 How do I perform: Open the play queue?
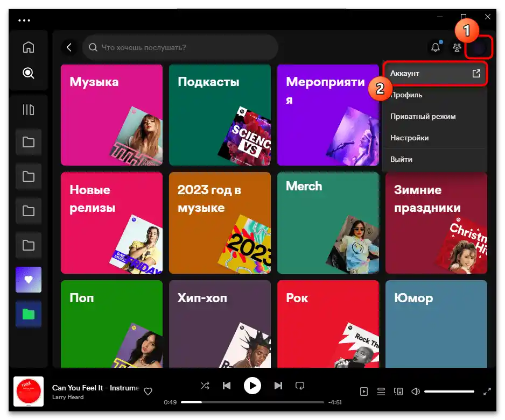(381, 391)
